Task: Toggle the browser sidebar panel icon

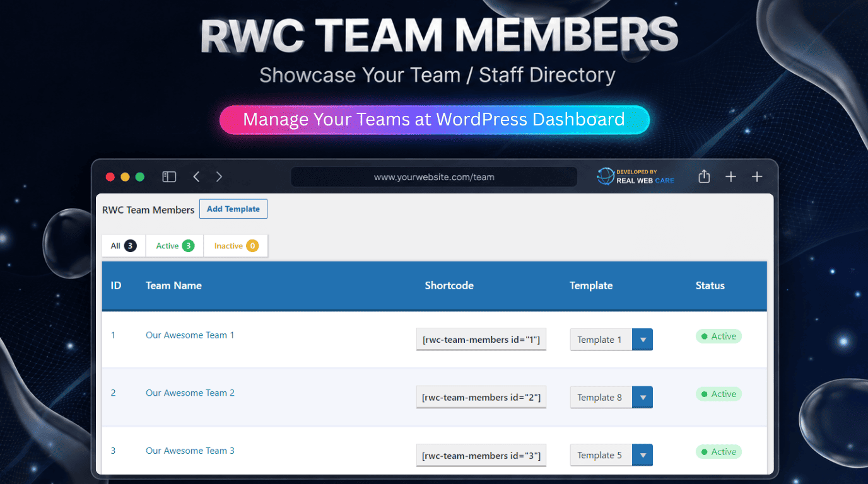Action: (169, 177)
